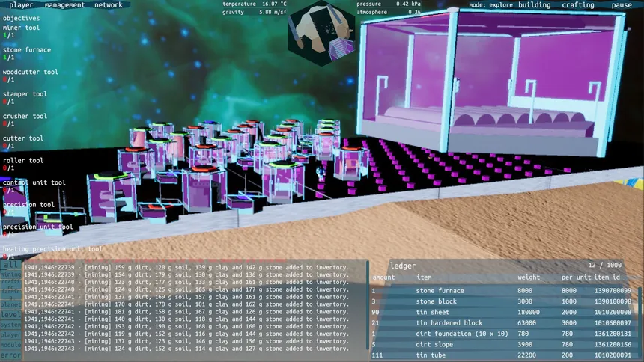Click the 'ledger' panel title

click(x=403, y=266)
